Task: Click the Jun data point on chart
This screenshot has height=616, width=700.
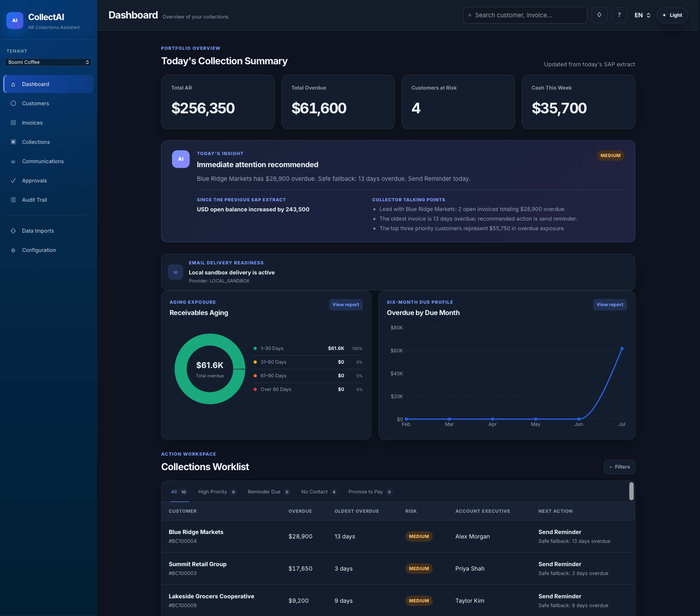Action: pyautogui.click(x=579, y=419)
